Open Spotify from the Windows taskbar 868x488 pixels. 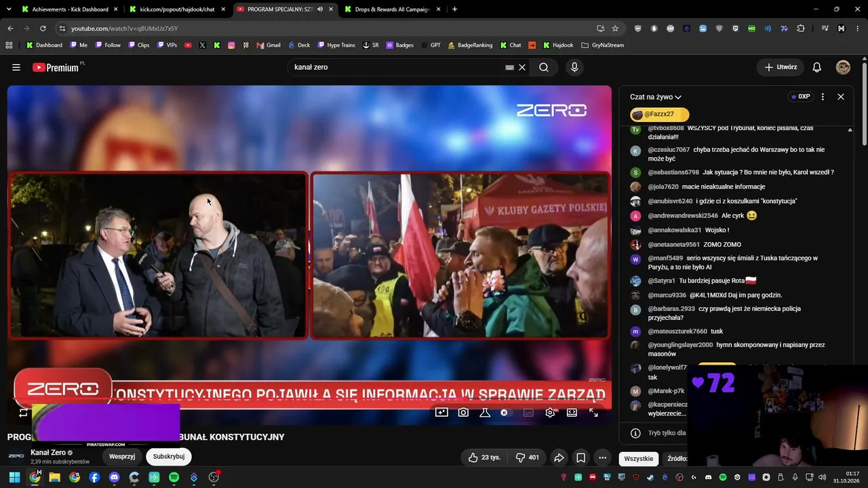tap(174, 477)
